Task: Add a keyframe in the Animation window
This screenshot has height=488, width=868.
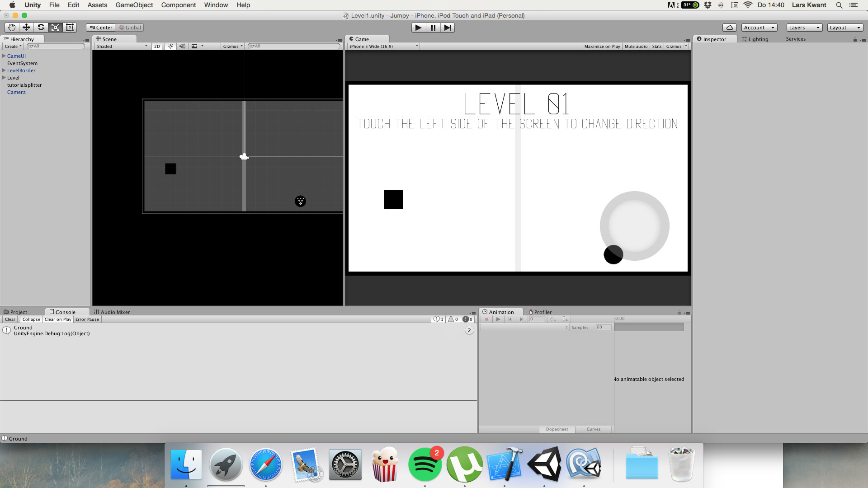Action: click(x=552, y=319)
